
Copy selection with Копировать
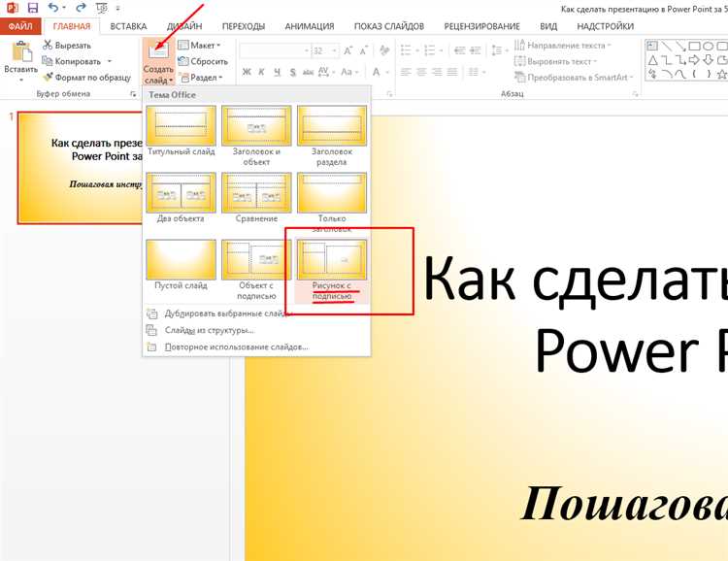[72, 61]
